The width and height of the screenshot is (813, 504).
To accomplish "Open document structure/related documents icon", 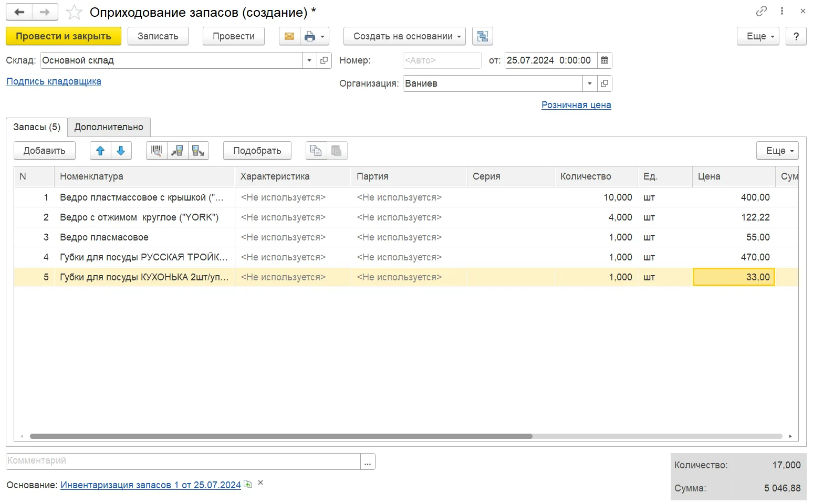I will point(482,36).
